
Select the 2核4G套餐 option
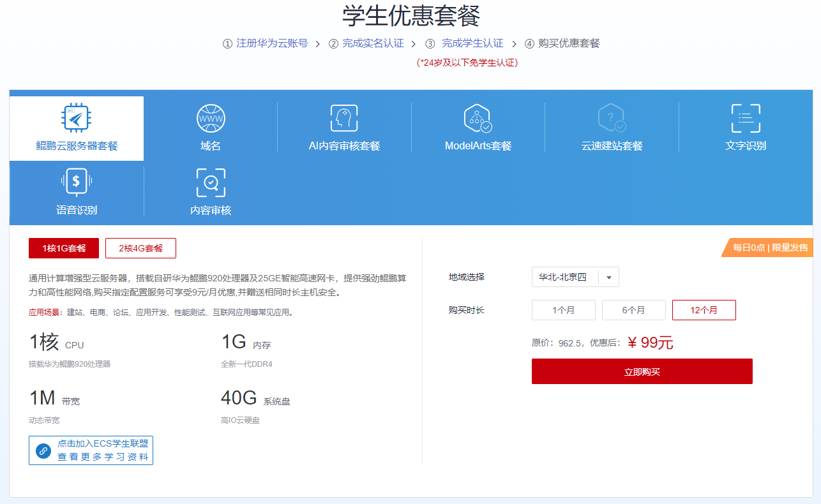[x=140, y=248]
